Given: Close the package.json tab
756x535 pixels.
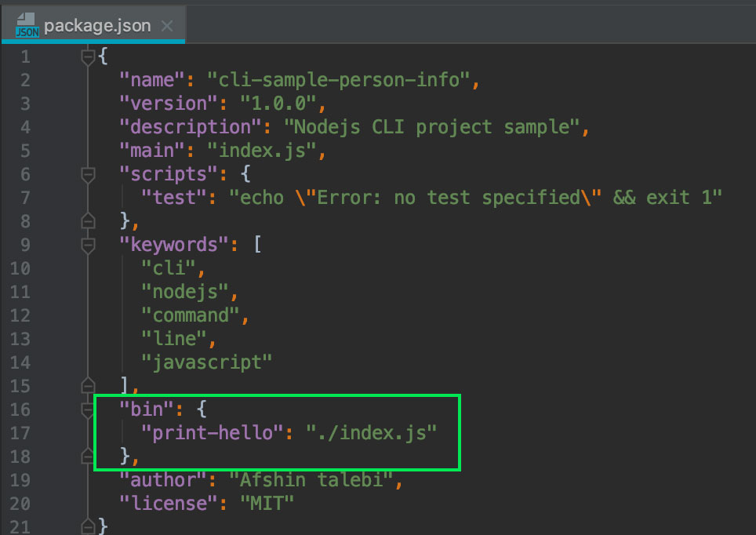Looking at the screenshot, I should 167,26.
